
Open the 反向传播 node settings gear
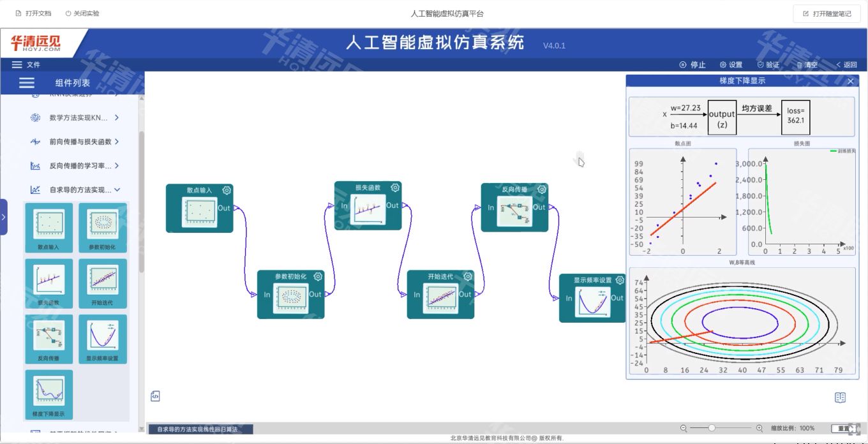(542, 189)
